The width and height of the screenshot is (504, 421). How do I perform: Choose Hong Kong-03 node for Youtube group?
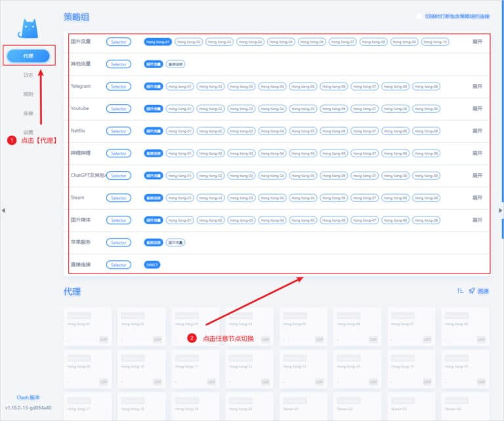pos(241,109)
